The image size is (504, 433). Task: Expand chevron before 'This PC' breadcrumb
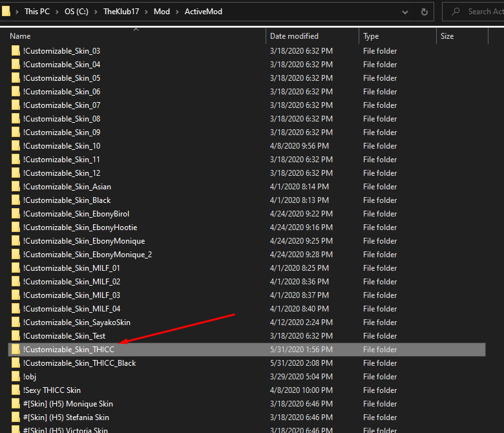click(17, 12)
